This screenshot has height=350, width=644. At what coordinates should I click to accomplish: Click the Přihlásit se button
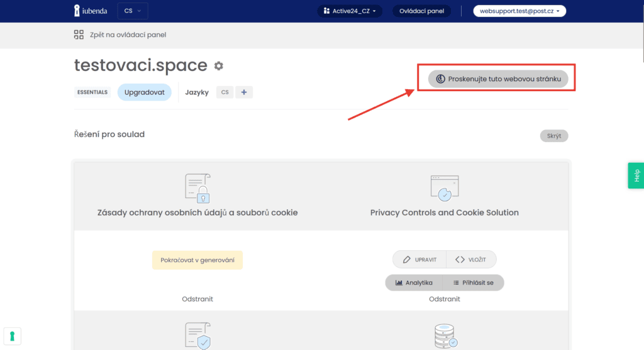pos(473,283)
